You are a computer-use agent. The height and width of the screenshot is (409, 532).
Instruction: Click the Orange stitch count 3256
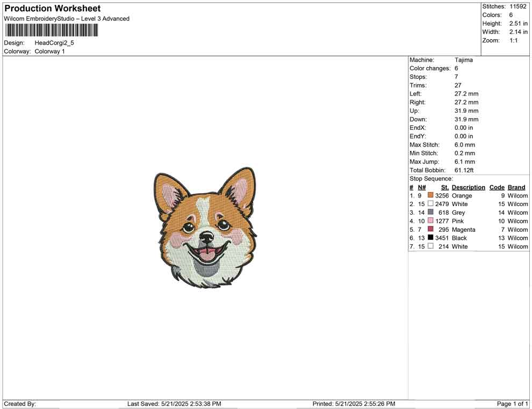tap(442, 195)
